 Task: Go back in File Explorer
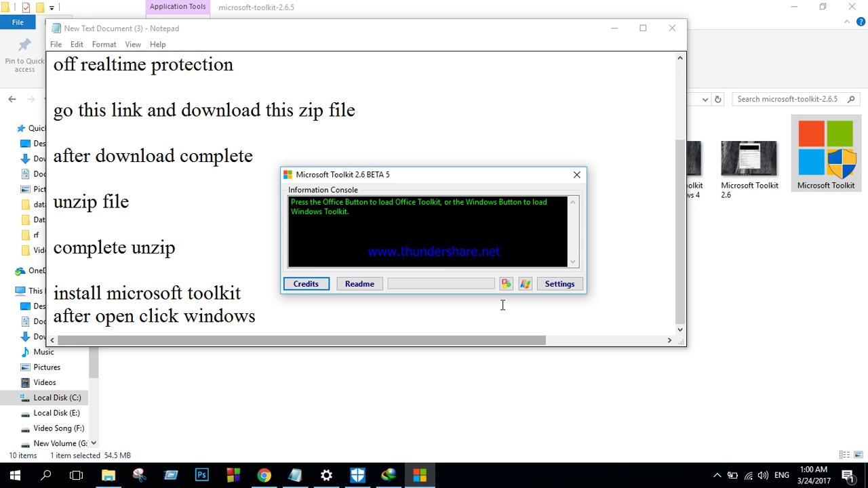click(x=12, y=99)
